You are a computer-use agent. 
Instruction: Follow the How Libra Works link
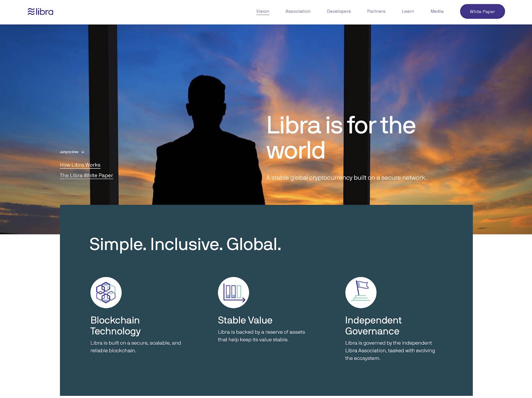click(x=80, y=165)
